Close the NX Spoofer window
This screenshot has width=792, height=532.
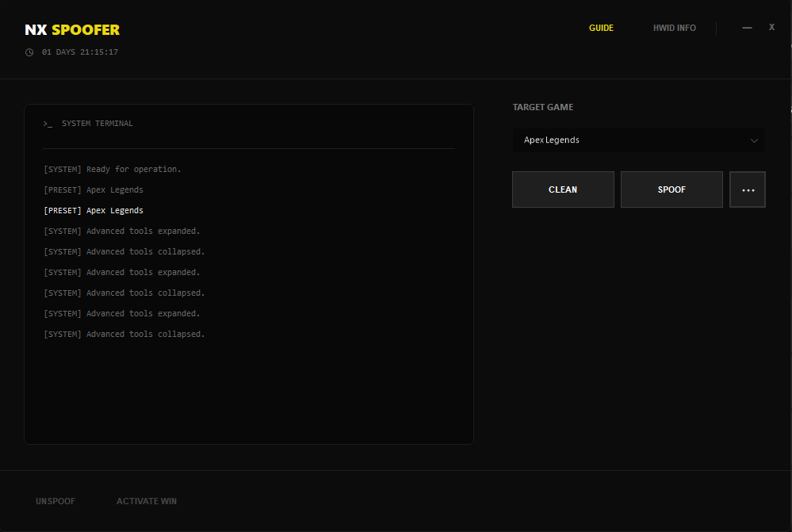pos(772,27)
